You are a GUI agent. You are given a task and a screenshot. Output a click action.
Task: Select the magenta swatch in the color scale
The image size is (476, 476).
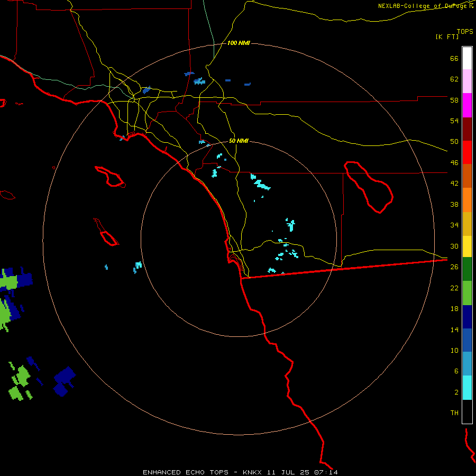point(467,105)
